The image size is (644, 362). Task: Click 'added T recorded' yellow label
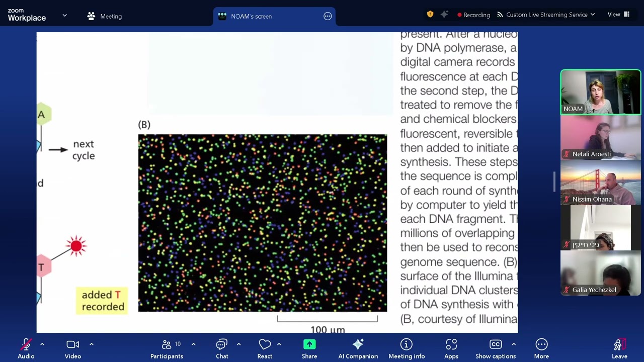coord(102,301)
